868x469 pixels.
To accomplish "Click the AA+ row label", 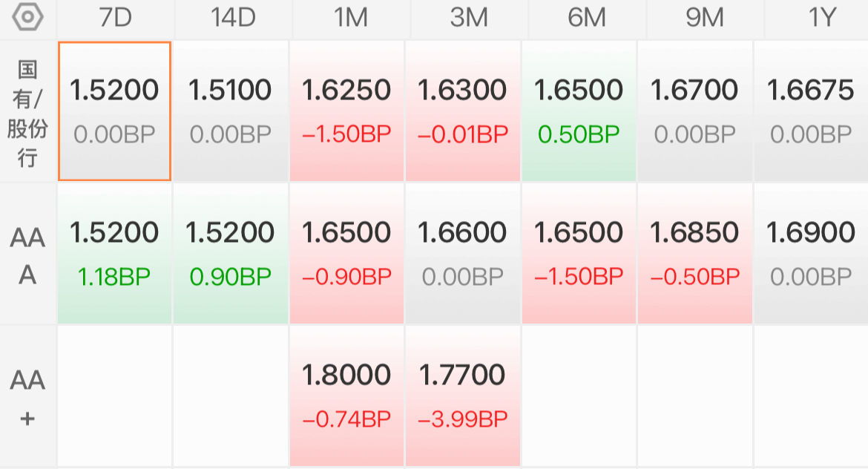I will click(27, 397).
